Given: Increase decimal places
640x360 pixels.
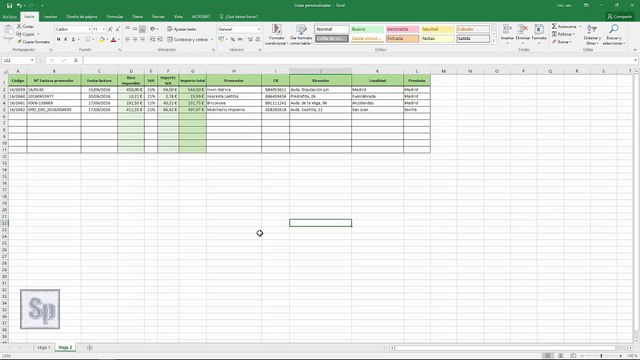Looking at the screenshot, I should click(250, 40).
